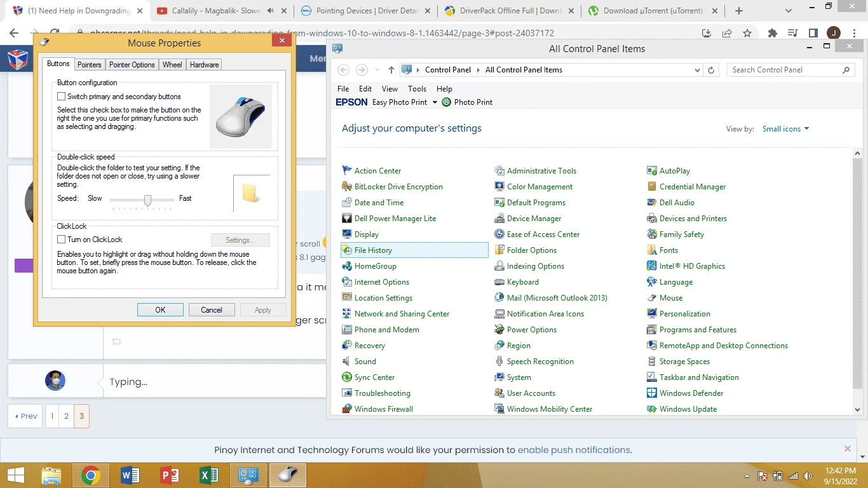The height and width of the screenshot is (488, 868).
Task: Click the double-click test folder
Action: pyautogui.click(x=250, y=193)
